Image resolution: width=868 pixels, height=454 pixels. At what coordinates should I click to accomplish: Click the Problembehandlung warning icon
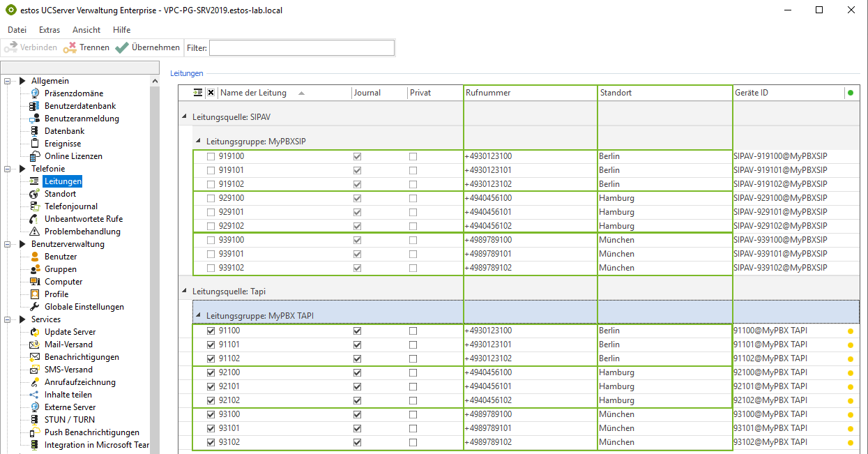pos(34,232)
